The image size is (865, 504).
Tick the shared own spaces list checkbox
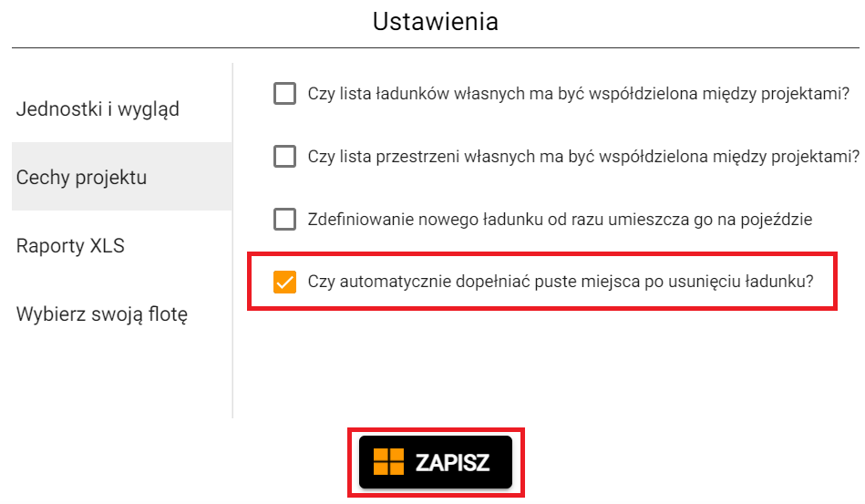click(284, 157)
